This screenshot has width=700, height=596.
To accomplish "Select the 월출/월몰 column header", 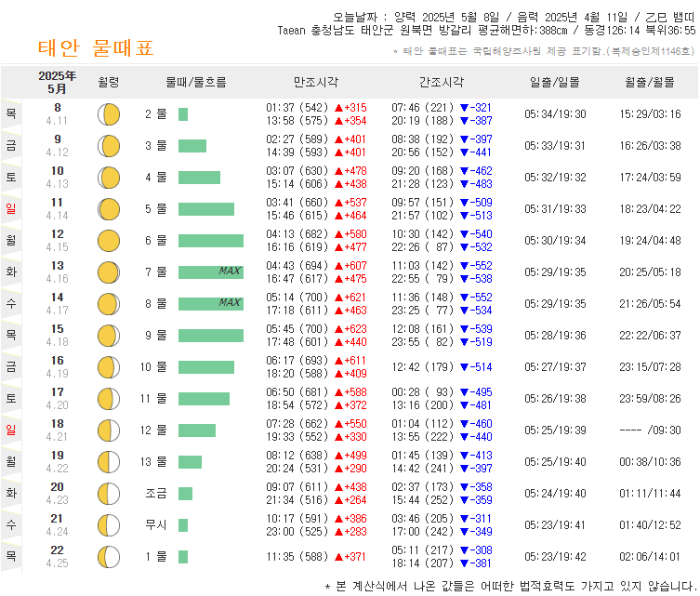I will click(650, 82).
